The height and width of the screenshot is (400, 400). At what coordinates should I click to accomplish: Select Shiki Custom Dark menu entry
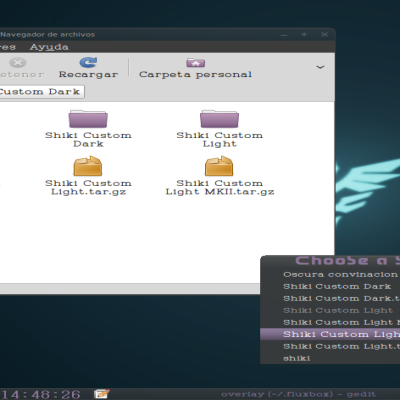[x=330, y=286]
